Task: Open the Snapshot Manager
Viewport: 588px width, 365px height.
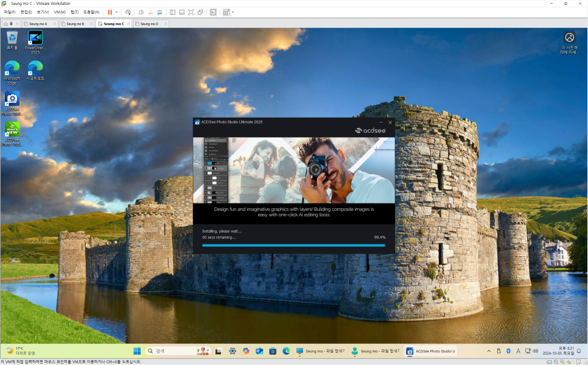Action: point(159,12)
